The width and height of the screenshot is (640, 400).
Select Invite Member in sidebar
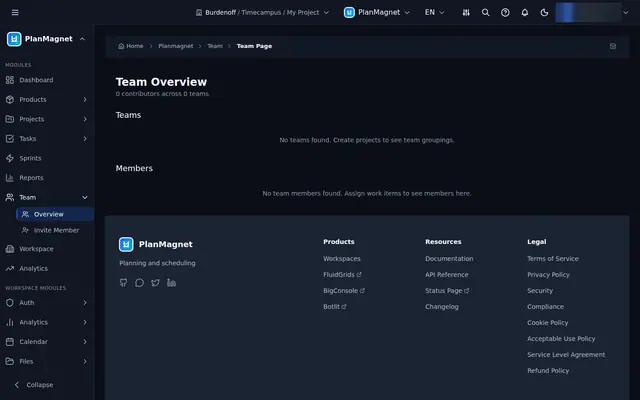pos(55,230)
